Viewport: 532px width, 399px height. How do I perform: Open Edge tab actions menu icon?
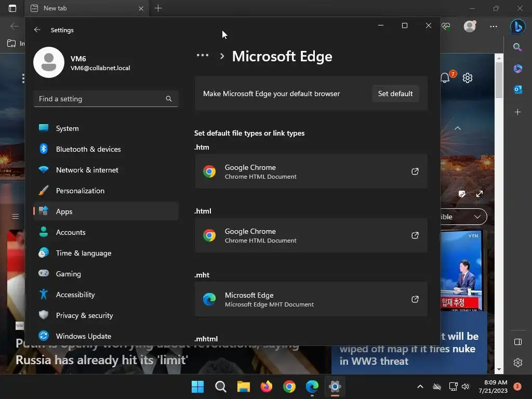[x=12, y=8]
